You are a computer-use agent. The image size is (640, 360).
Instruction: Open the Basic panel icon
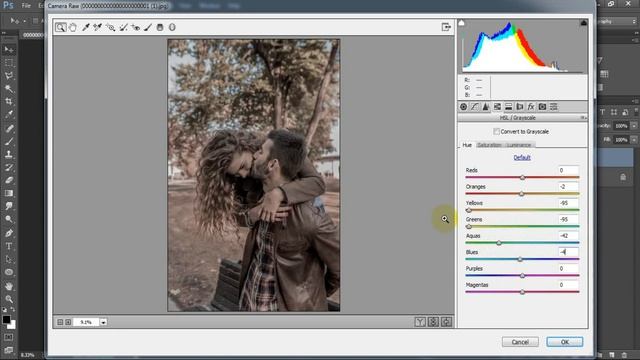coord(463,107)
